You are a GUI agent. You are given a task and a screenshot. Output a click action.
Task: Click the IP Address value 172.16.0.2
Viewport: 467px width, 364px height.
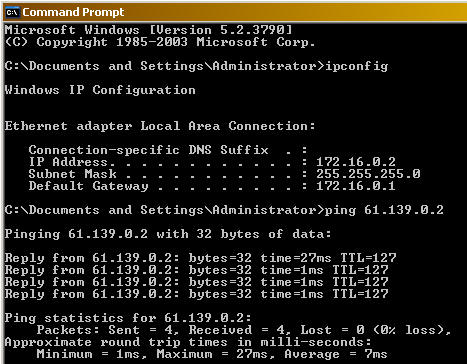click(356, 162)
